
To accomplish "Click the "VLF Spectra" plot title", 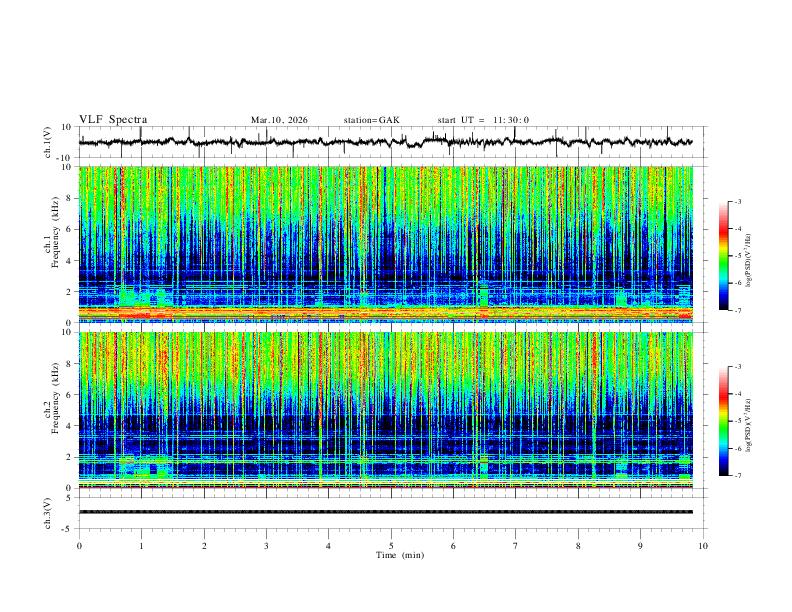I will (113, 120).
